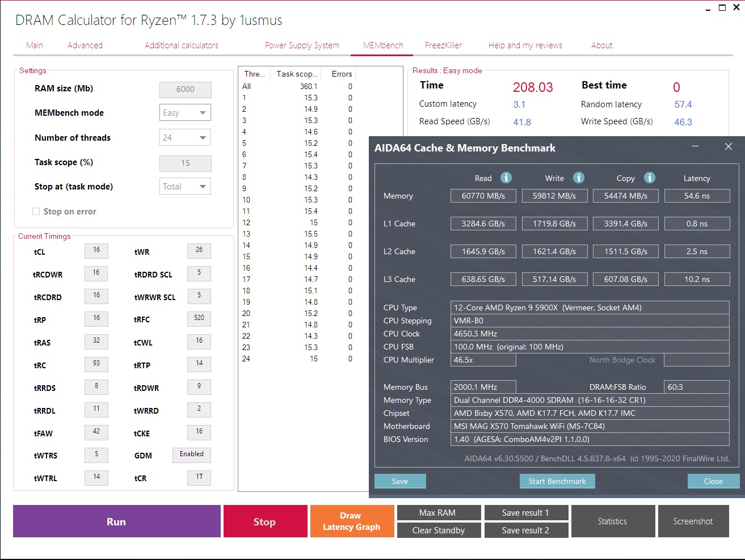Click Memory Read value 60770 MB/s
Viewport: 745px width, 560px height.
click(x=483, y=196)
